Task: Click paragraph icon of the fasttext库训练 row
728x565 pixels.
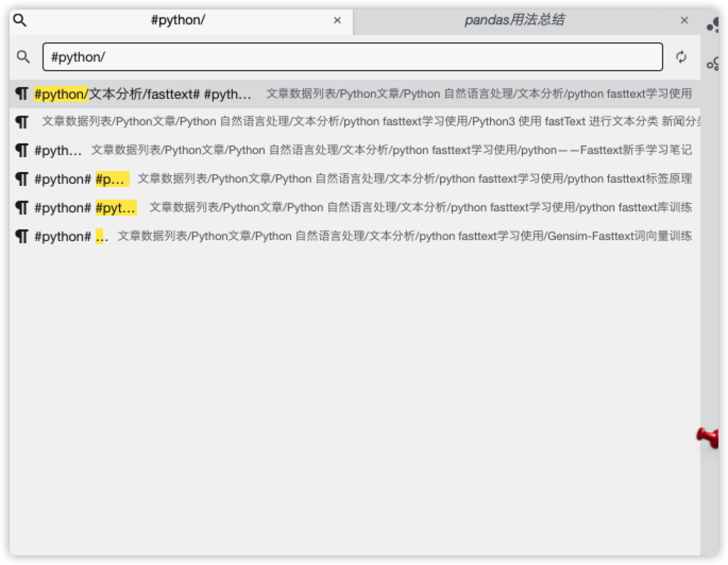Action: pyautogui.click(x=22, y=208)
